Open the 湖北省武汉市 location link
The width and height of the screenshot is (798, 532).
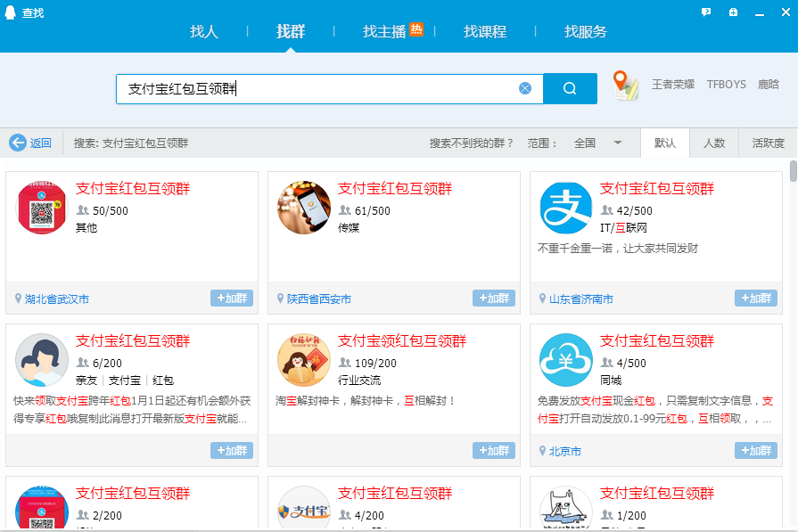pyautogui.click(x=57, y=299)
